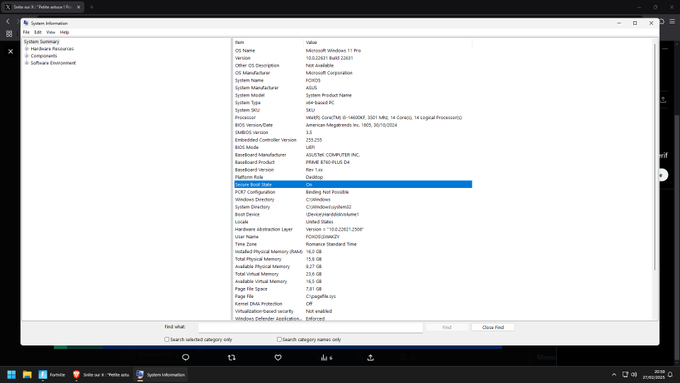This screenshot has width=680, height=383.
Task: Open File Explorer from the taskbar
Action: (x=27, y=375)
